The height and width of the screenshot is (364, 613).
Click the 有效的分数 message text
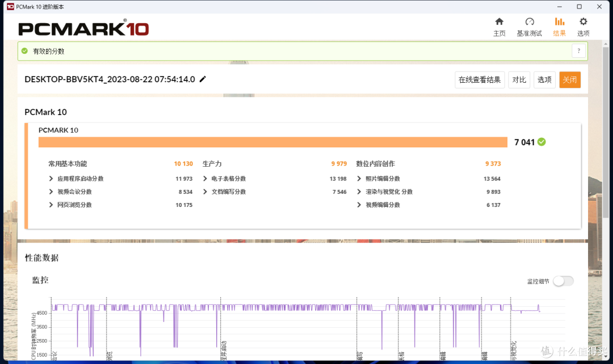tap(48, 51)
